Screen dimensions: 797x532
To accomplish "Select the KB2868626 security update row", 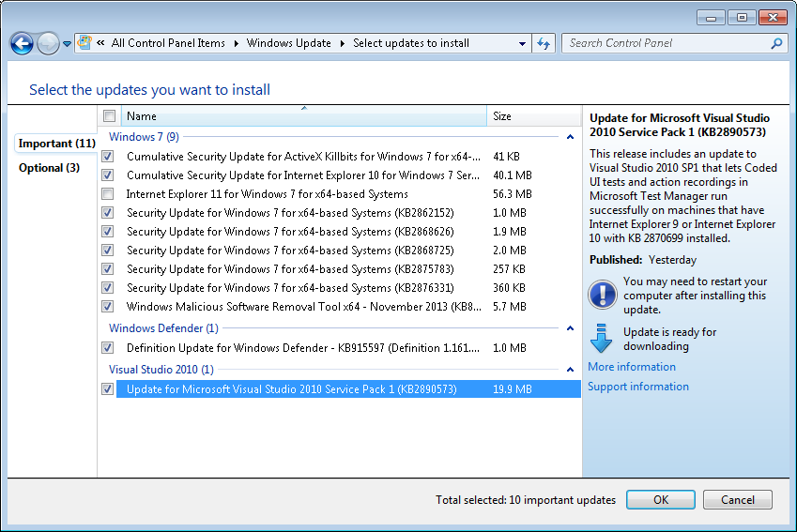I will pyautogui.click(x=348, y=232).
